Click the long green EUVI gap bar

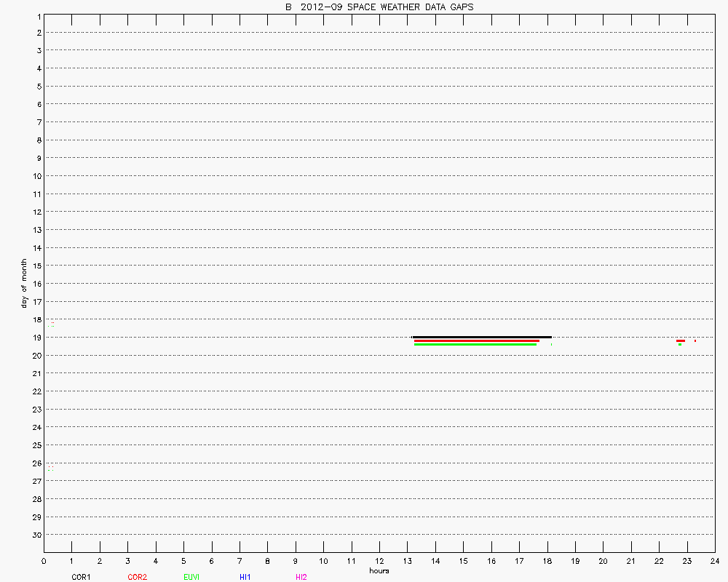[475, 344]
